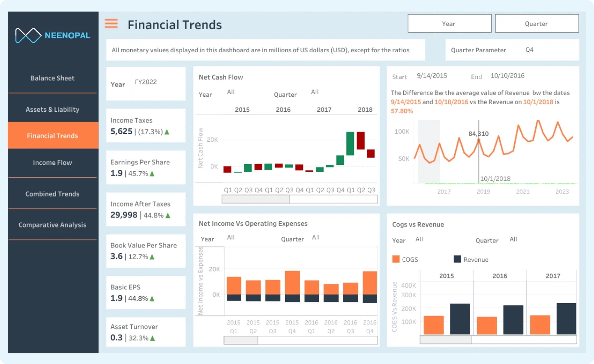Click the Financial Trends page title
This screenshot has height=364, width=594.
(175, 25)
